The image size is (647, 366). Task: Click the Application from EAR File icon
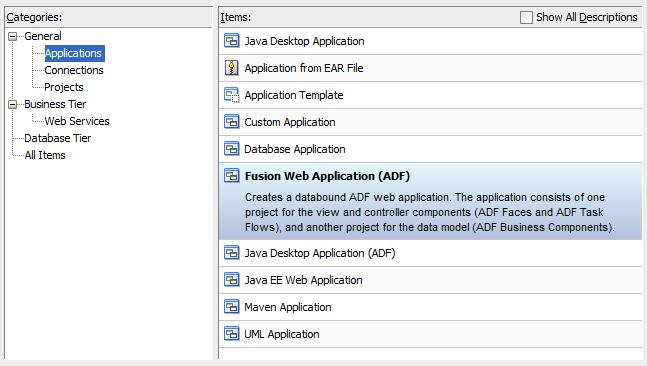coord(231,68)
